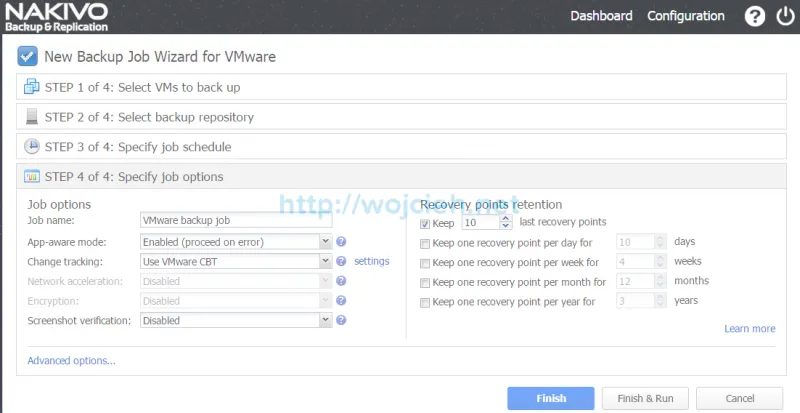Open the Configuration menu item
This screenshot has width=800, height=413.
click(x=685, y=16)
